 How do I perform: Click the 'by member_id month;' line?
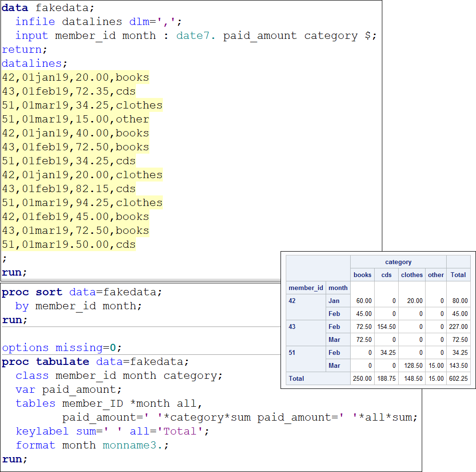[x=78, y=306]
